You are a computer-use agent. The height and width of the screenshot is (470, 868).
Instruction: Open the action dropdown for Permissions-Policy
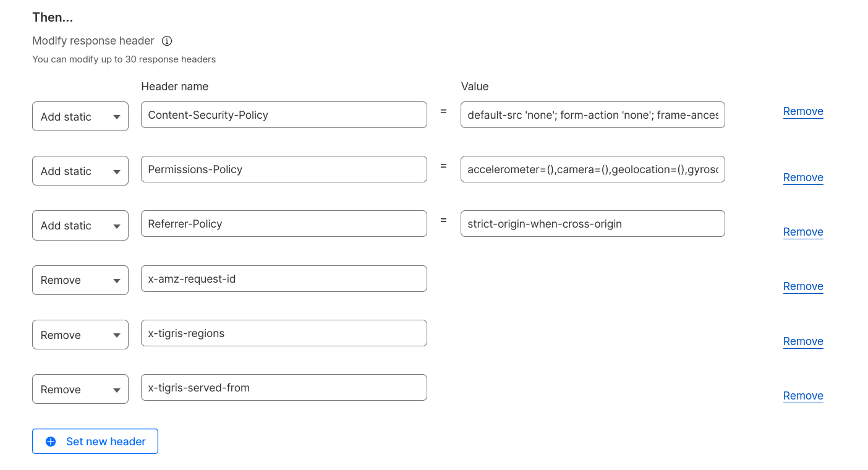(80, 171)
